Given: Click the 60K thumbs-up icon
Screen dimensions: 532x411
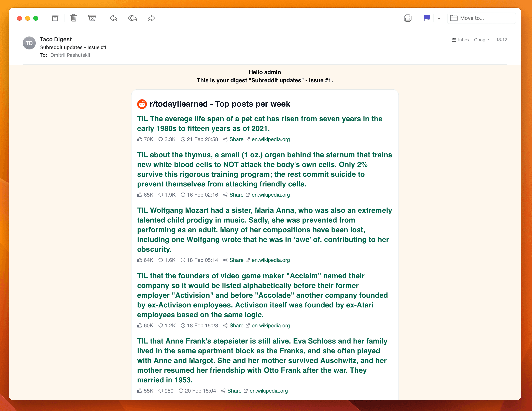Looking at the screenshot, I should click(x=140, y=325).
